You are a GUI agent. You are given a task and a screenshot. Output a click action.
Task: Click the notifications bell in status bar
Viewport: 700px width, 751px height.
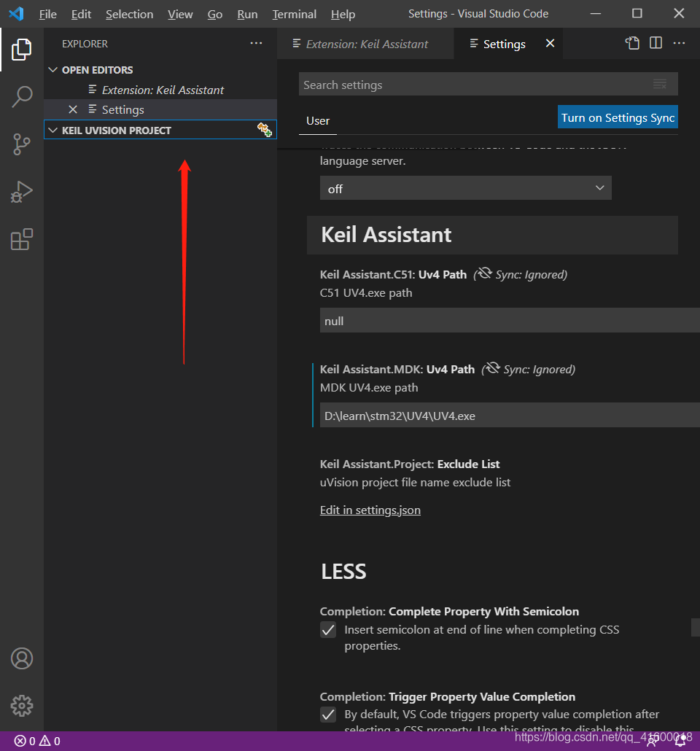[680, 742]
